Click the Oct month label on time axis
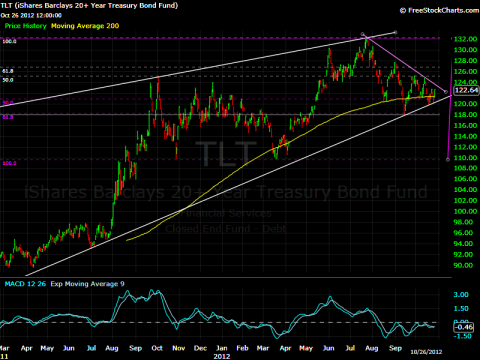 point(157,348)
